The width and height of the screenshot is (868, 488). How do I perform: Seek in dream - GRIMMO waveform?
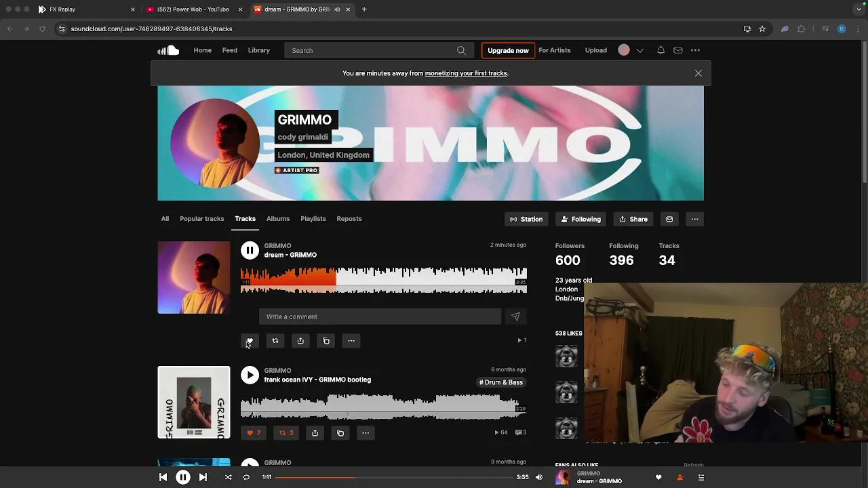(x=384, y=280)
